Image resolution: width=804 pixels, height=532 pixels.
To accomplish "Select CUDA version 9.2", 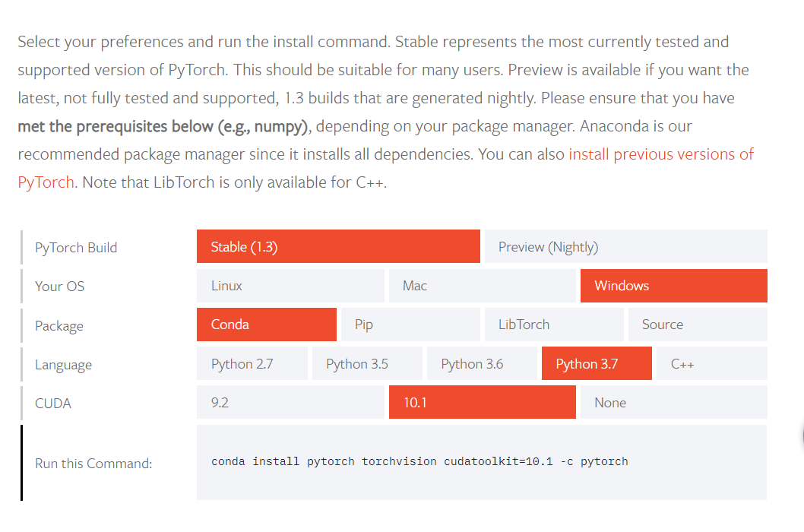I will (290, 403).
